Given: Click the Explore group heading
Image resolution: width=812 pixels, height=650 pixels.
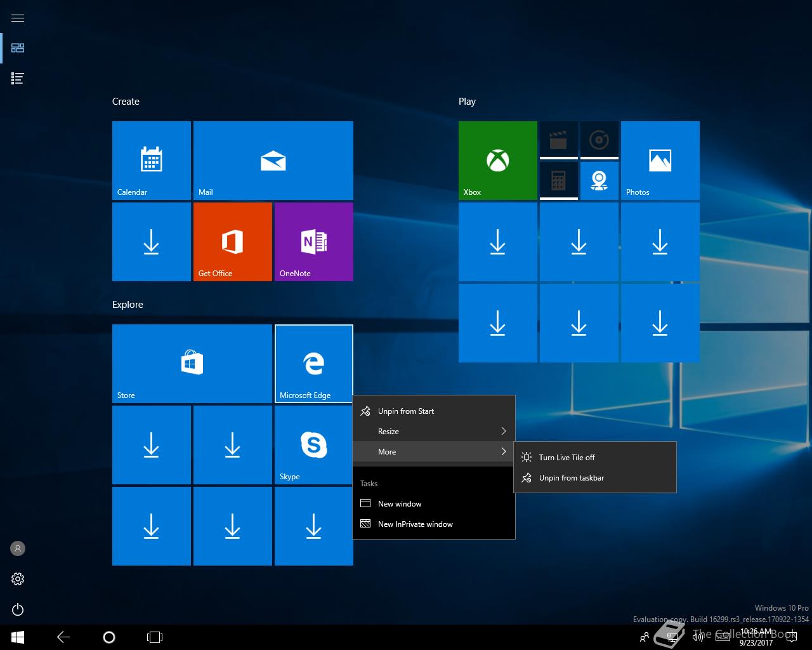Looking at the screenshot, I should click(128, 305).
